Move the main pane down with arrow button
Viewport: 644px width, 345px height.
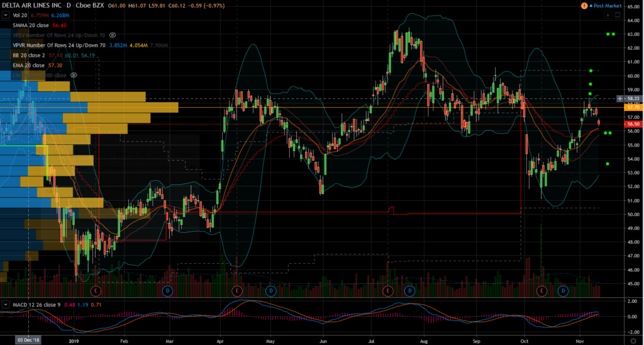(608, 15)
